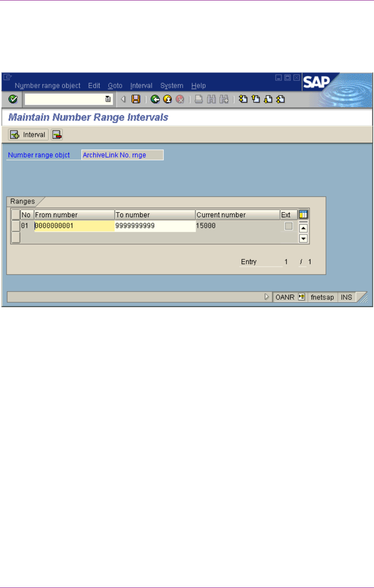Click the Find Next binoculars icon
Screen dimensions: 374x588
223,99
